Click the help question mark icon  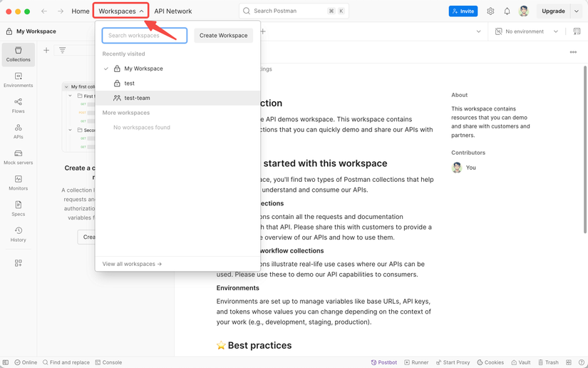coord(582,362)
